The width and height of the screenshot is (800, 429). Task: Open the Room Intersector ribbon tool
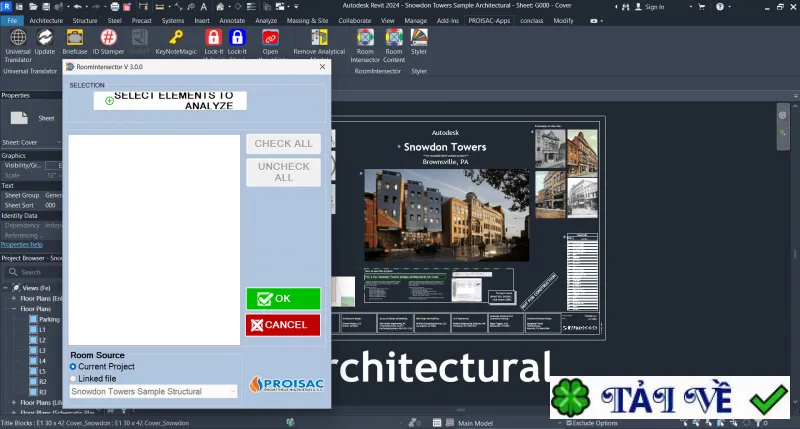(x=365, y=45)
